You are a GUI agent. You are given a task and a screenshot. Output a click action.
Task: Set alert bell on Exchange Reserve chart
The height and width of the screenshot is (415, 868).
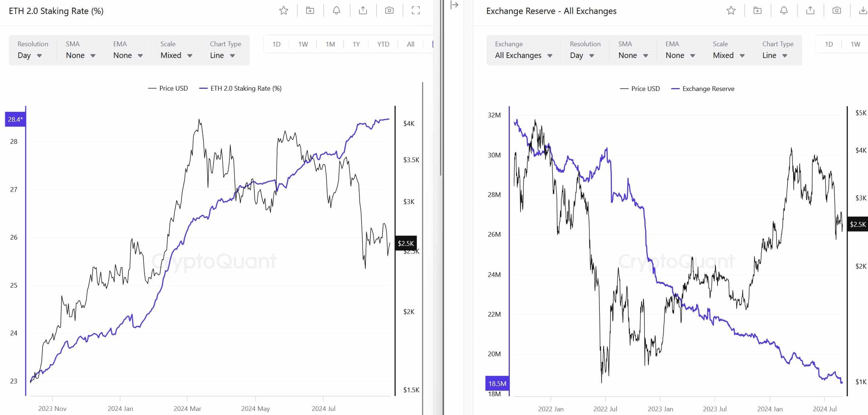click(784, 11)
